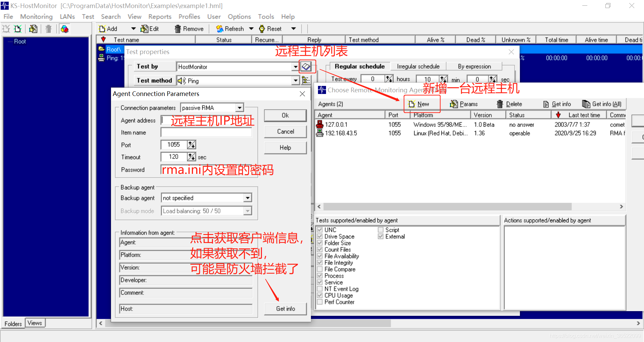This screenshot has height=342, width=644.
Task: Click the grayed trash icon in folder toolbar
Action: point(49,29)
